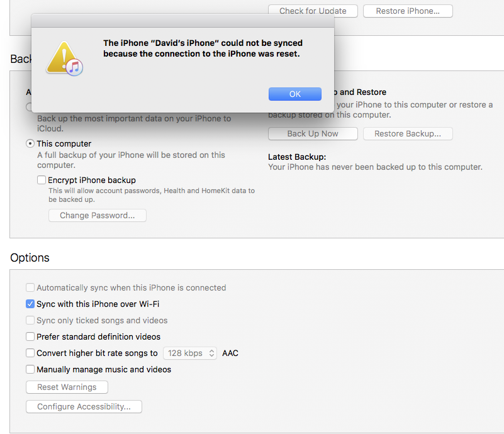Viewport: 504px width, 434px height.
Task: Click the 'Back up the most important data' description
Action: (x=134, y=123)
